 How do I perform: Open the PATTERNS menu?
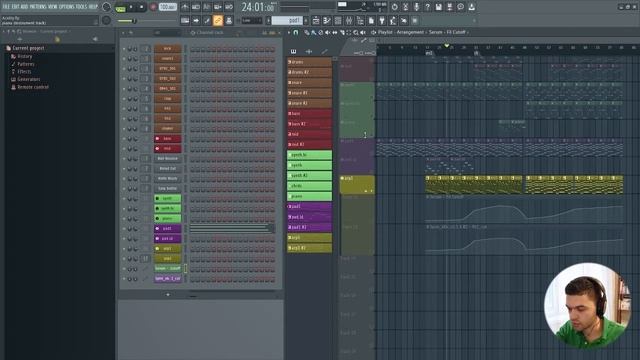[x=38, y=7]
